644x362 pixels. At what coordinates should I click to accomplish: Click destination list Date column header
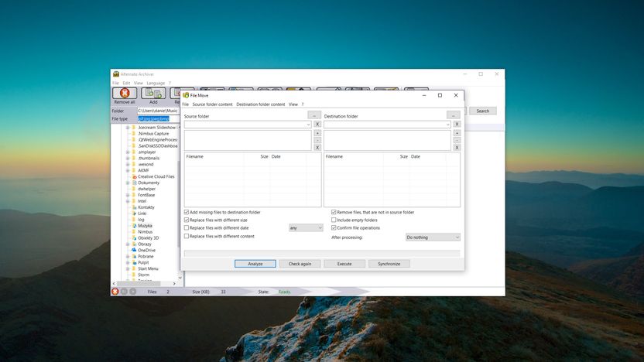tap(427, 156)
